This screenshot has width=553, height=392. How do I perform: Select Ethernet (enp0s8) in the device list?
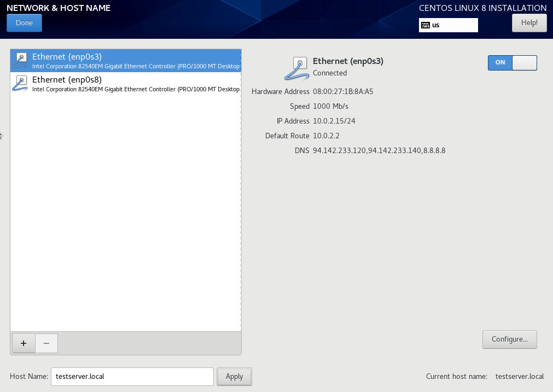126,84
